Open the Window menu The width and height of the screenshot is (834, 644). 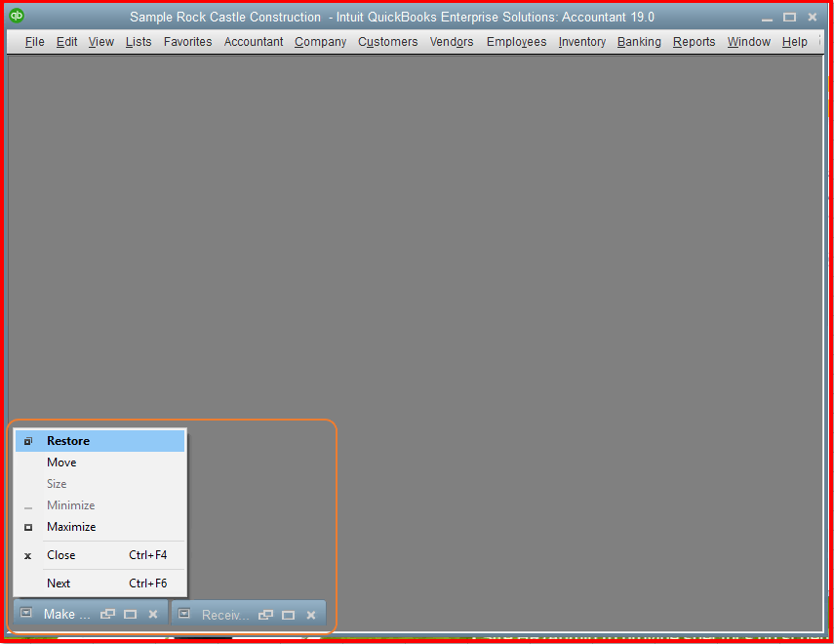[x=747, y=42]
